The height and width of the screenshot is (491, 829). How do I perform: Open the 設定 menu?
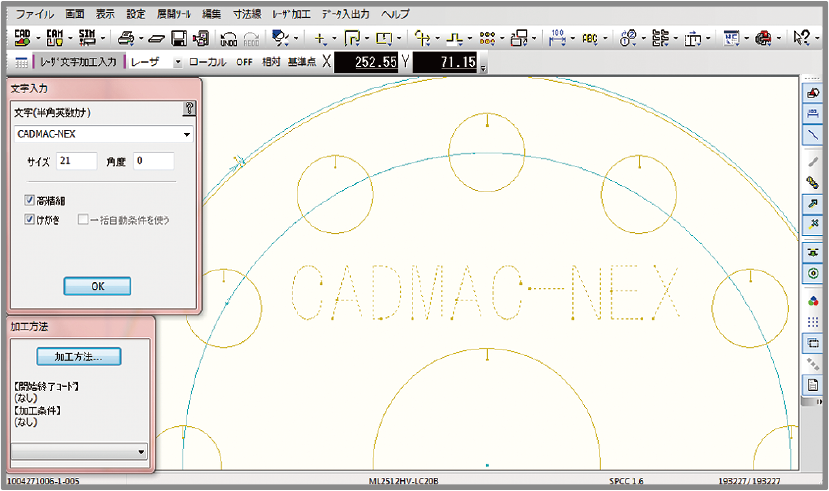point(136,14)
